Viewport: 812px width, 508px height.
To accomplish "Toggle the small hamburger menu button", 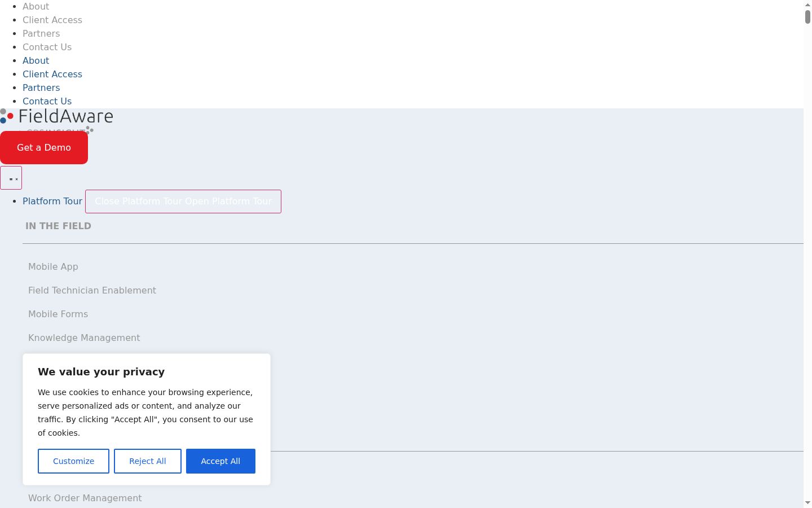I will (11, 178).
